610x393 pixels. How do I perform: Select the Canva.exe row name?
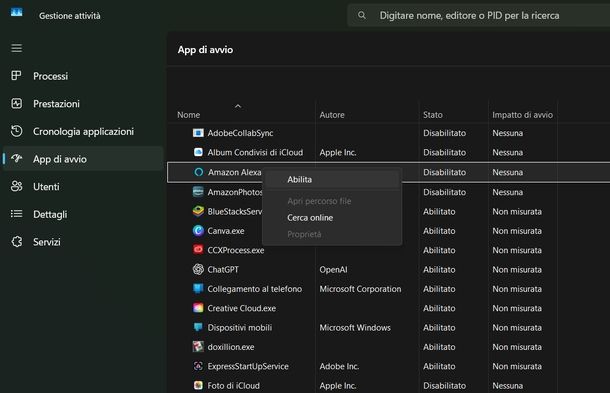point(226,231)
